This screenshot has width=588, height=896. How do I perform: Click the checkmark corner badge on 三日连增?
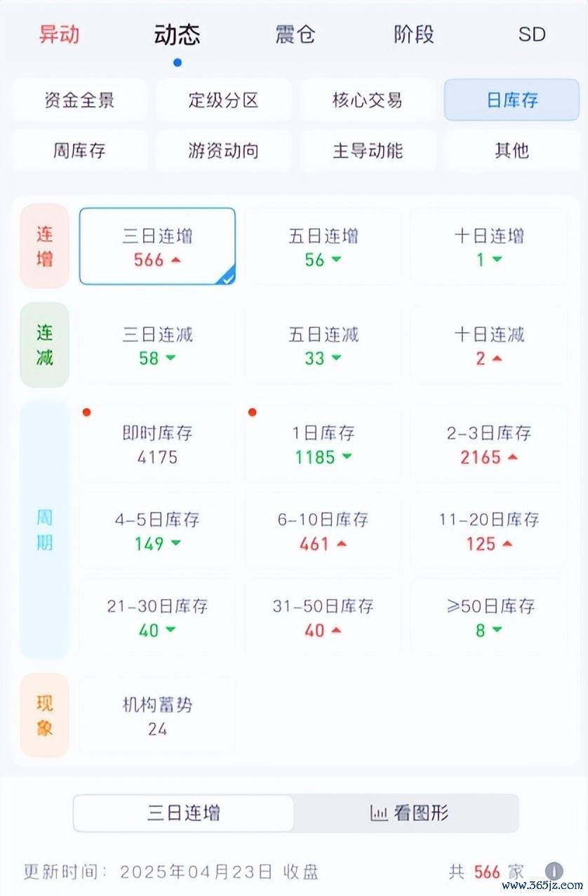pyautogui.click(x=227, y=278)
